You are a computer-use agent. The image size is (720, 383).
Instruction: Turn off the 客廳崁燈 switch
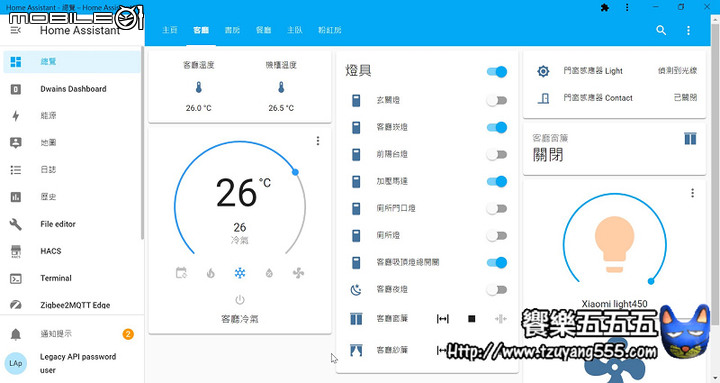coord(497,127)
